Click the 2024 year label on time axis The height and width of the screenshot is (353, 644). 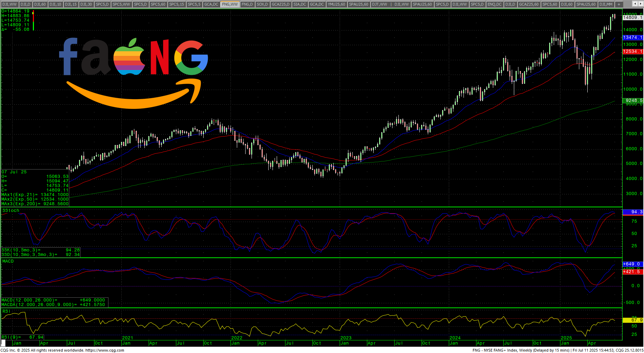pyautogui.click(x=455, y=338)
